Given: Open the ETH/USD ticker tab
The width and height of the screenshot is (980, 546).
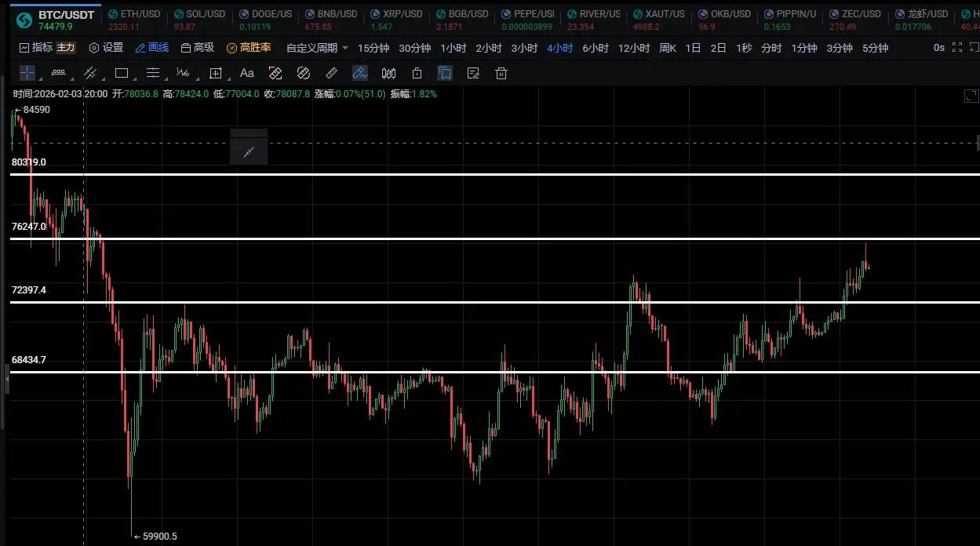Looking at the screenshot, I should pos(134,20).
